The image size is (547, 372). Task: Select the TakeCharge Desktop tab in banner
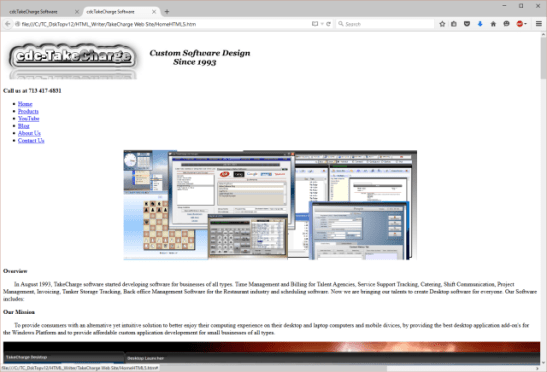64,357
